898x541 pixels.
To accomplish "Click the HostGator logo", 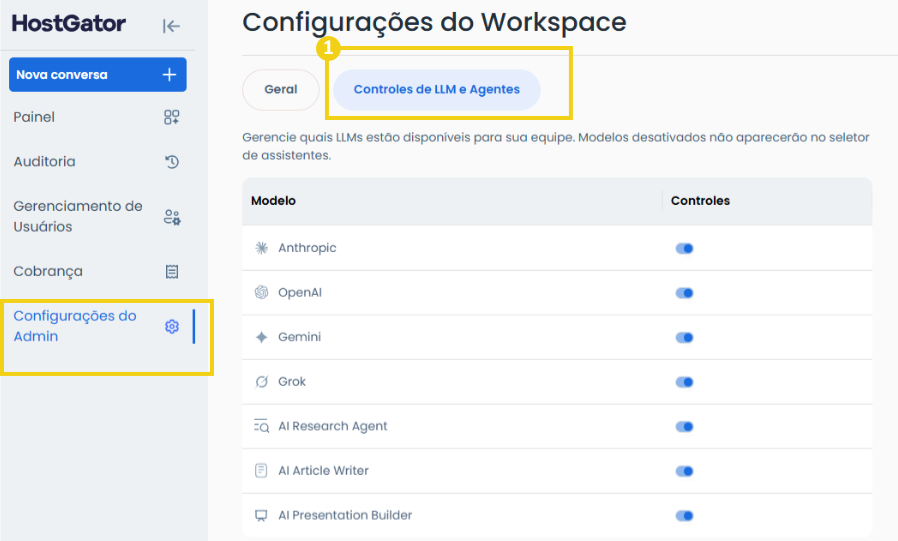I will click(x=69, y=23).
